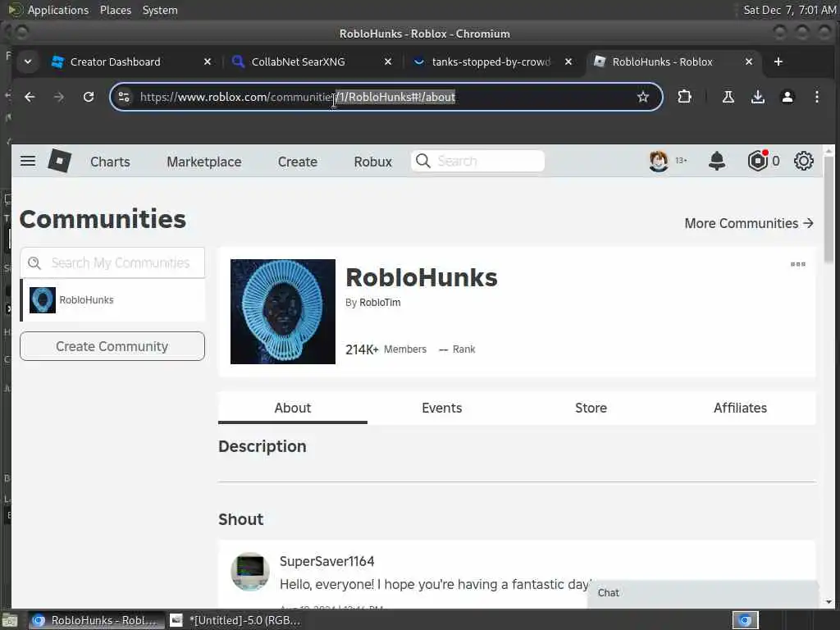Open Charts in Roblox navigation

tap(110, 162)
